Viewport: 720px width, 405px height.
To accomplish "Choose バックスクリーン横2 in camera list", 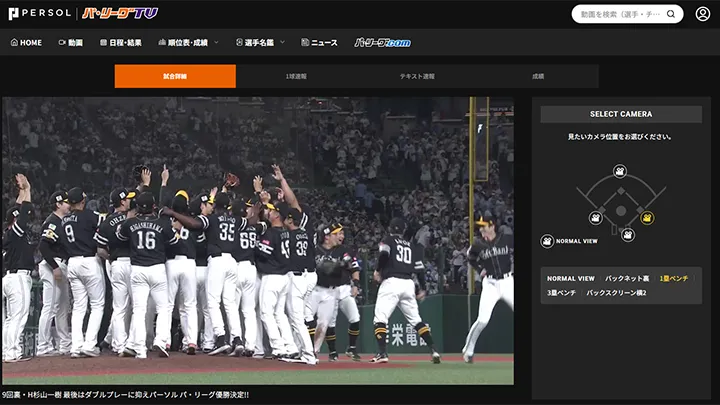I will tap(616, 292).
